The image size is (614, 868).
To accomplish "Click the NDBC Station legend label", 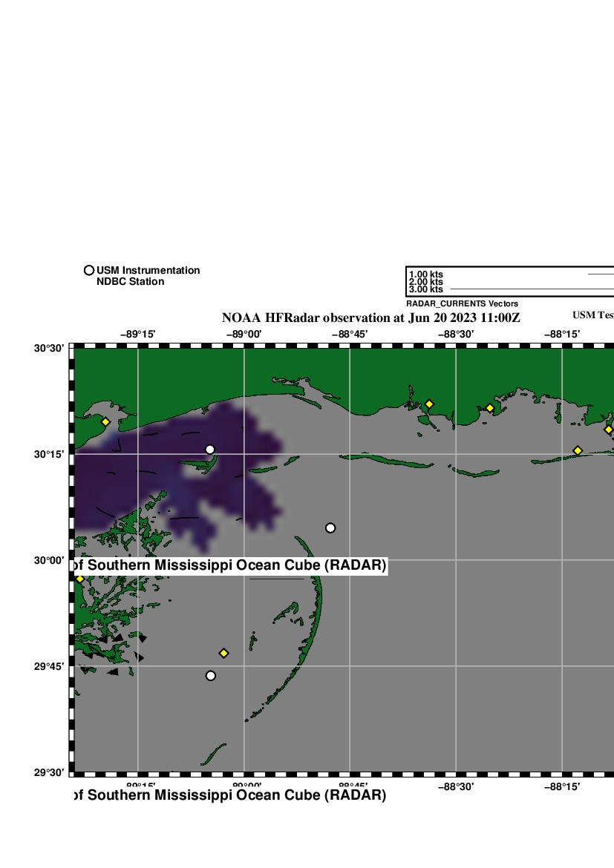I will pos(130,282).
